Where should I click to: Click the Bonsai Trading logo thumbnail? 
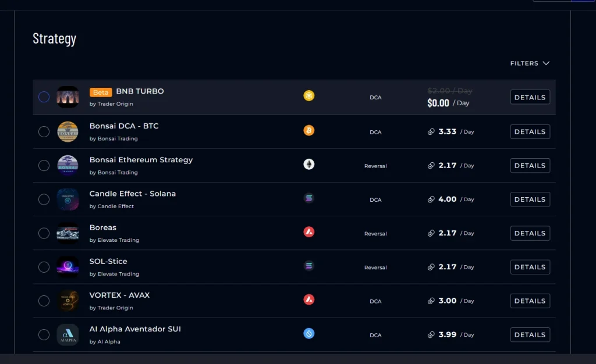tap(68, 131)
